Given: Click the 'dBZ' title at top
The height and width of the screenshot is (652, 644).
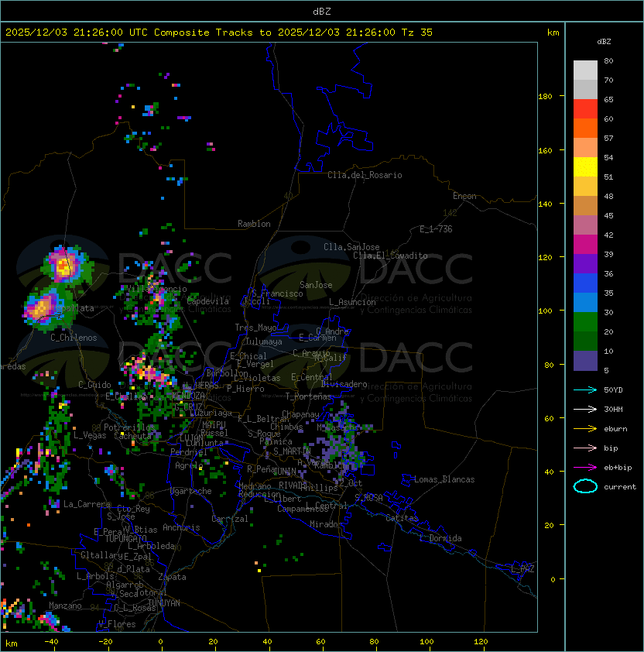Looking at the screenshot, I should [322, 12].
